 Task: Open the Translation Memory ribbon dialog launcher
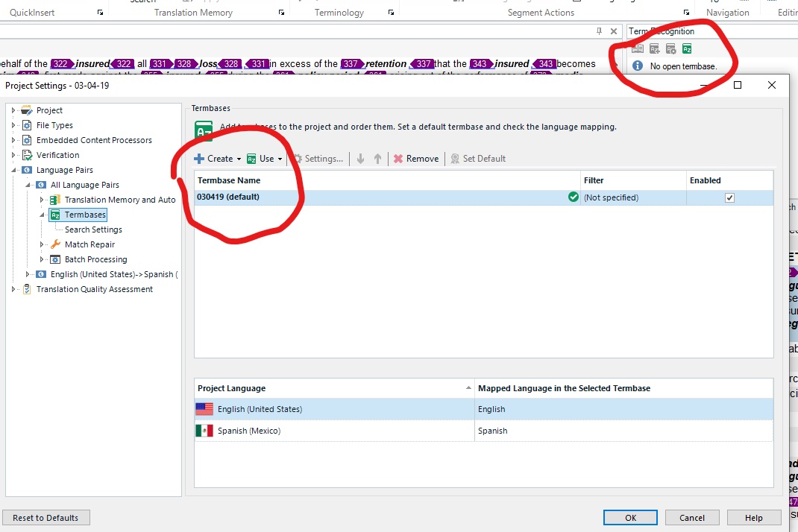[x=281, y=12]
